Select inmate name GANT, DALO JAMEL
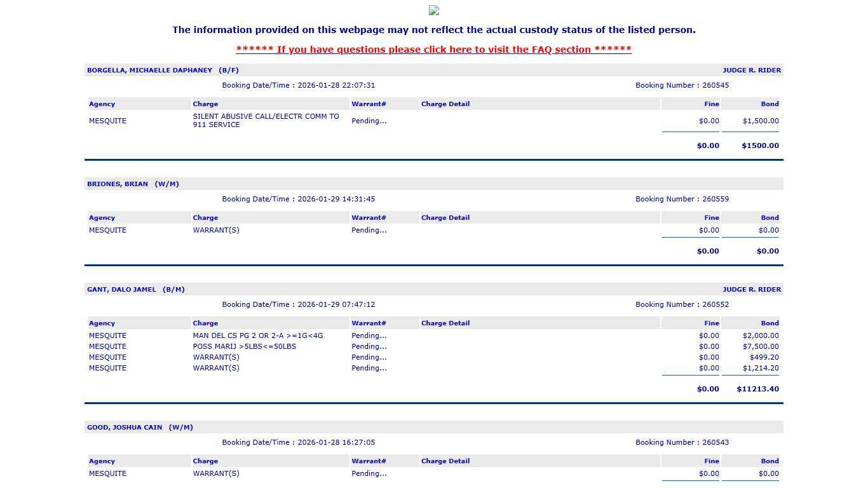The width and height of the screenshot is (868, 488). tap(121, 290)
